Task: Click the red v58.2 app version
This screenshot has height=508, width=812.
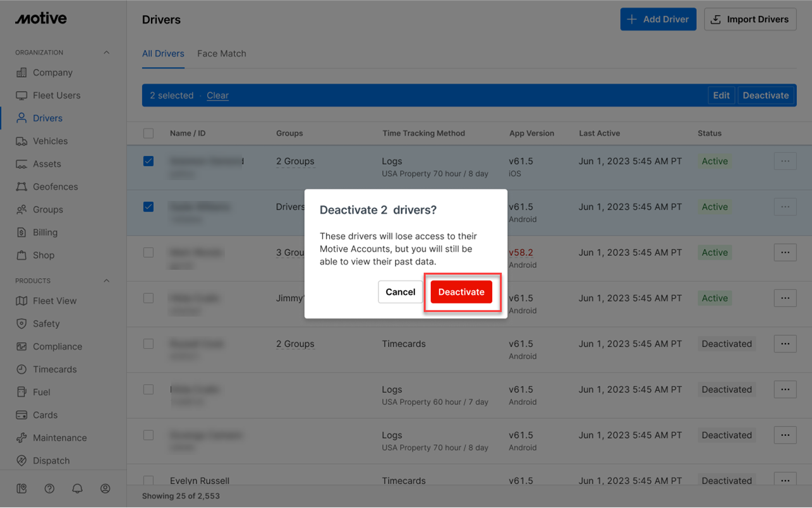Action: point(521,252)
